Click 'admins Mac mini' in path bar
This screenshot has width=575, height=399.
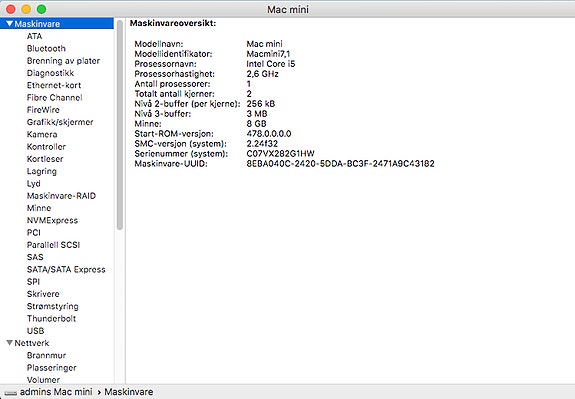[56, 392]
